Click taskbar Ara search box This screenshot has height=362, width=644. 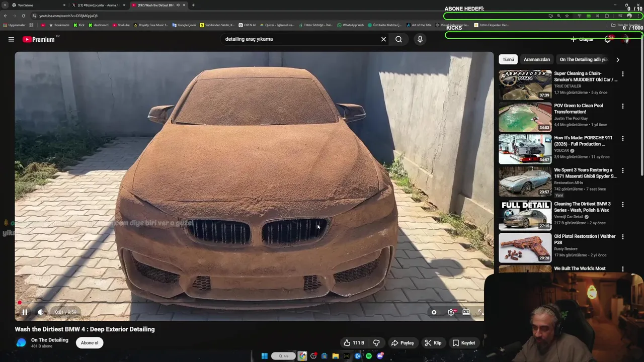coord(284,356)
